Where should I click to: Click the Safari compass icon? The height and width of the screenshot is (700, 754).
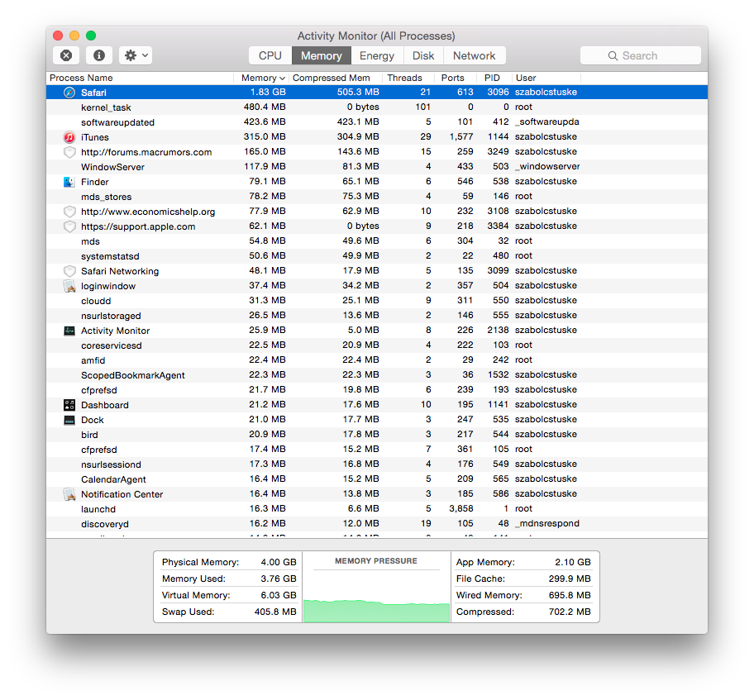click(69, 93)
